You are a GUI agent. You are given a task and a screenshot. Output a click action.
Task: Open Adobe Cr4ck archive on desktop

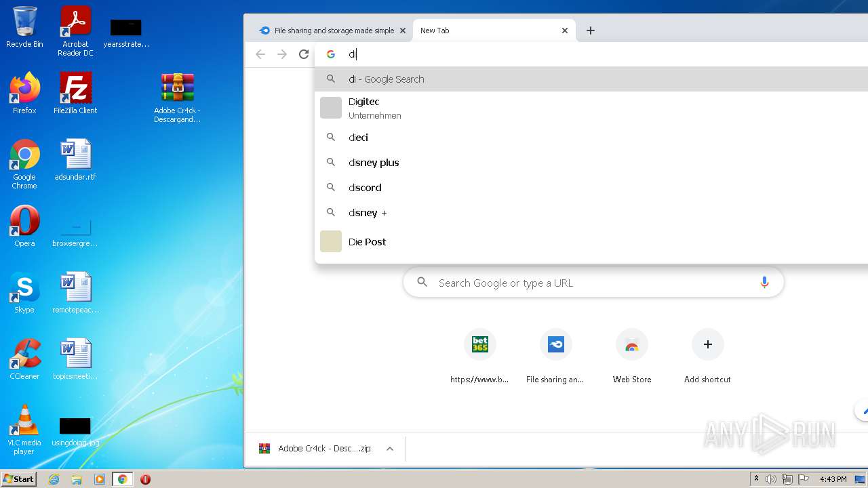tap(177, 98)
